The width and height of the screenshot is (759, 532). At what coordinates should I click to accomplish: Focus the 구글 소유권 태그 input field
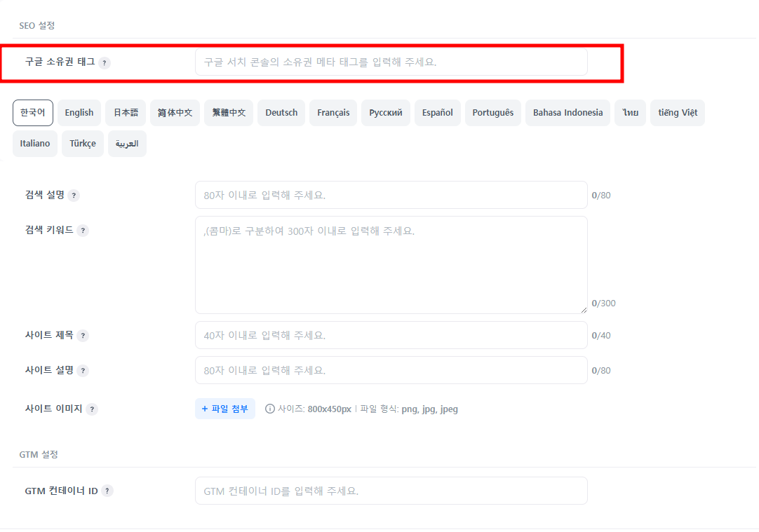click(x=391, y=62)
